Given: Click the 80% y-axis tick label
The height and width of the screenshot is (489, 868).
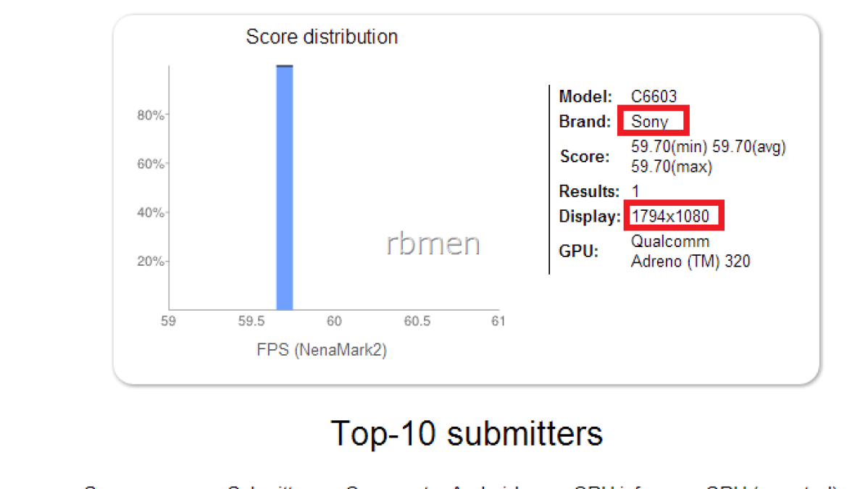Looking at the screenshot, I should 151,116.
